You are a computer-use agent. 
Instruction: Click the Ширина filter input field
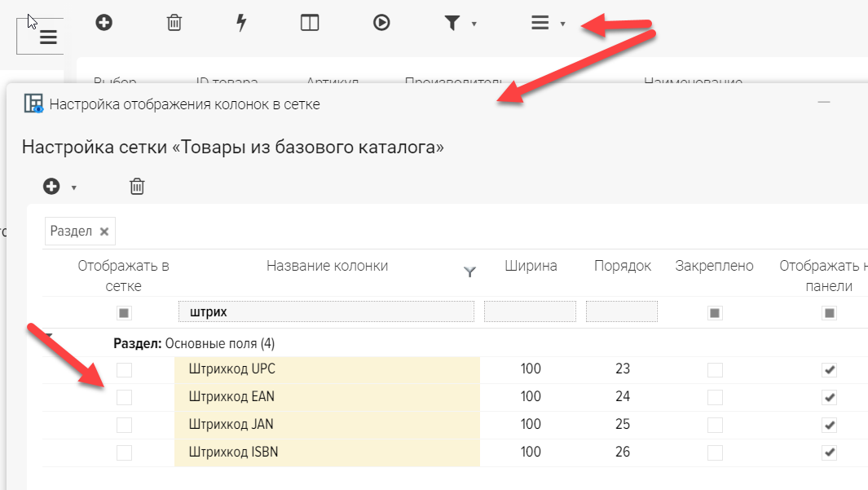(x=530, y=311)
